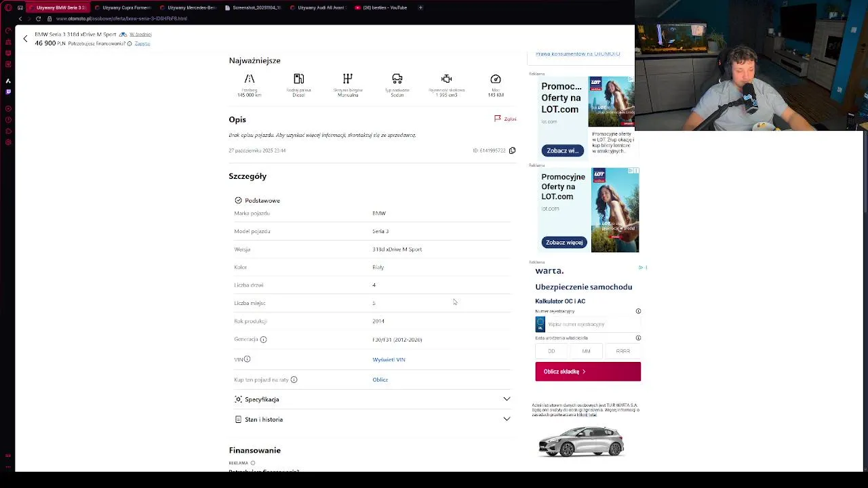Viewport: 868px width, 488px height.
Task: Click the Zapytaj financing link
Action: 142,43
